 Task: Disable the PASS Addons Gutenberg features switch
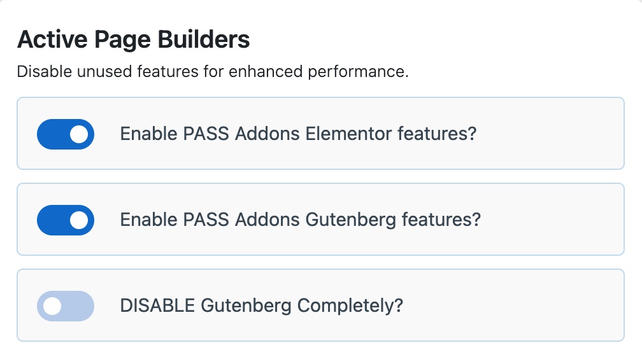(x=66, y=220)
